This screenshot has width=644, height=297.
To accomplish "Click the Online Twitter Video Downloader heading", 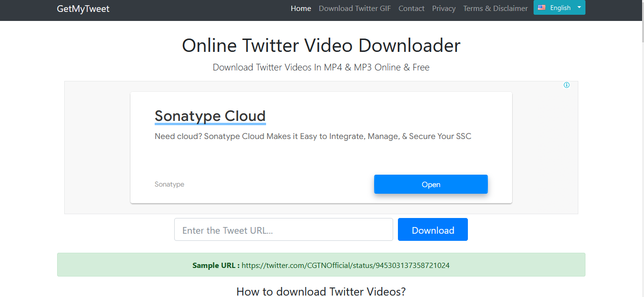I will click(321, 45).
